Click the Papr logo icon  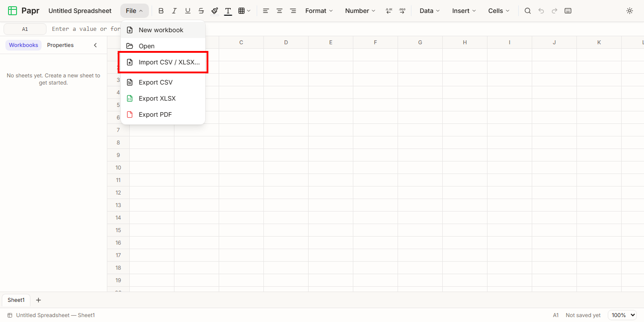click(13, 11)
